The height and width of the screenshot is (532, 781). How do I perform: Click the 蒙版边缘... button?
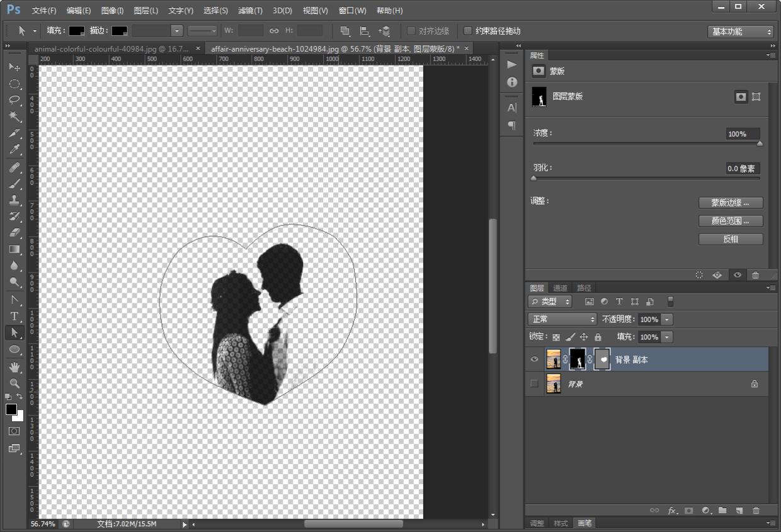[x=731, y=203]
